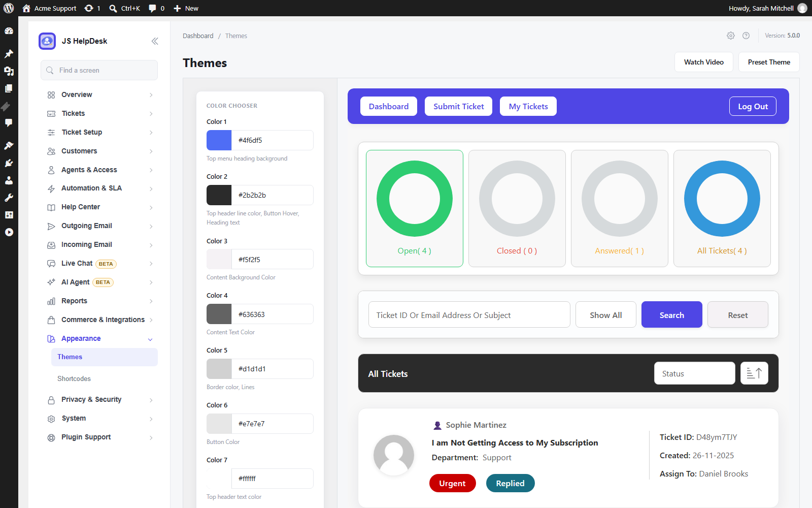Expand Privacy & Security section
The width and height of the screenshot is (812, 508).
tap(100, 399)
